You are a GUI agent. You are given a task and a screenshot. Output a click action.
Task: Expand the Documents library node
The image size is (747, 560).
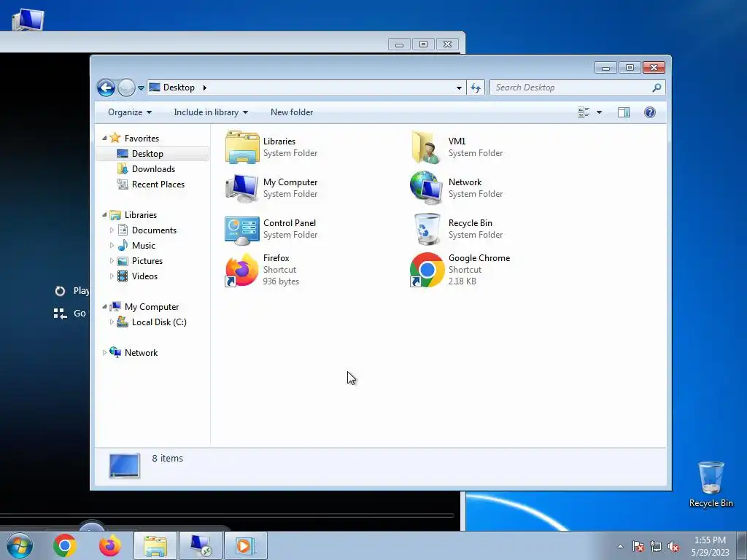(112, 230)
